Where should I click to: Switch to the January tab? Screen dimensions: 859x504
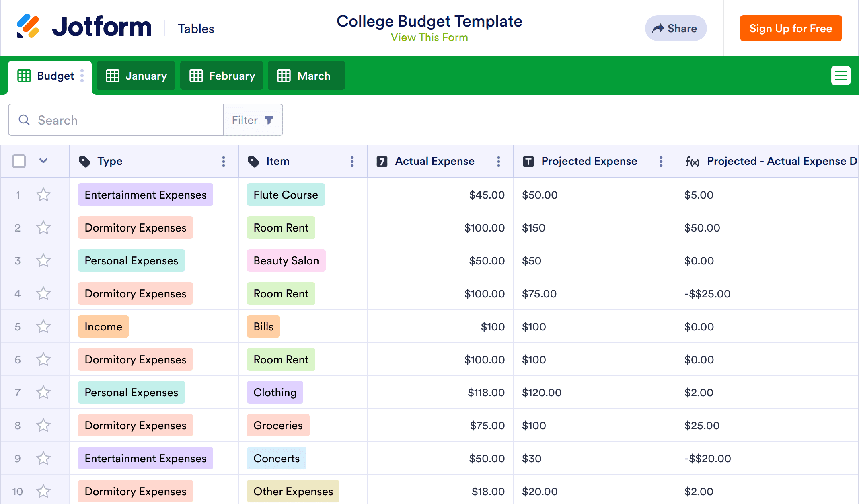tap(136, 76)
